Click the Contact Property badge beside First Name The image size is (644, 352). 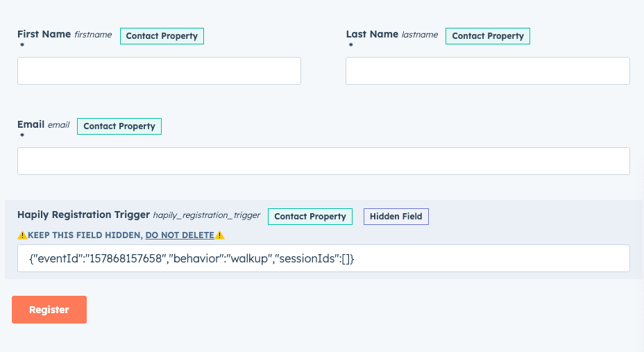coord(162,36)
